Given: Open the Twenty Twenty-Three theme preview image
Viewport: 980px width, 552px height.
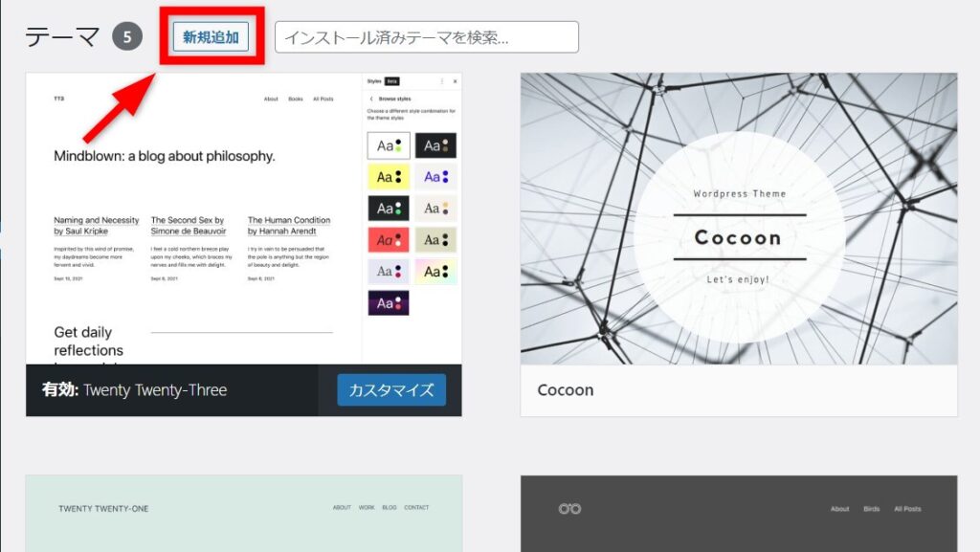Looking at the screenshot, I should [x=244, y=218].
